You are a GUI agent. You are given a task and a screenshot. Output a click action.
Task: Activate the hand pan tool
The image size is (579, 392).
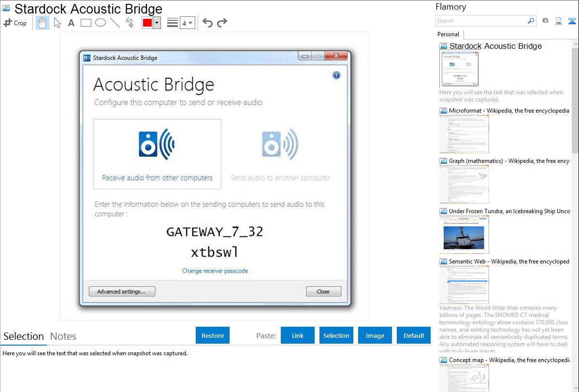42,23
